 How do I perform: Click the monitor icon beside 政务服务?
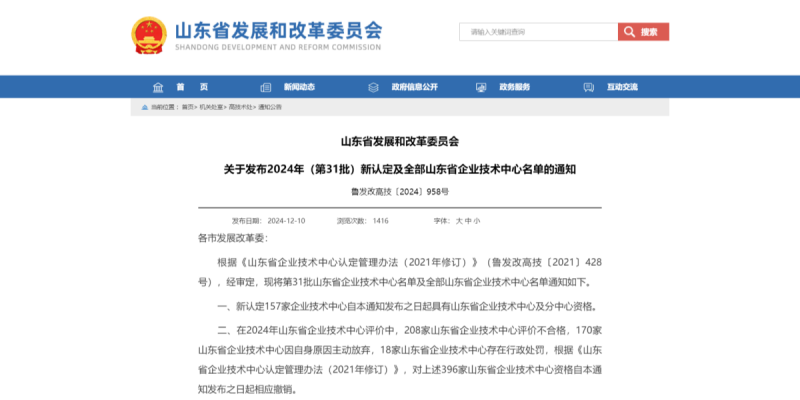[481, 88]
